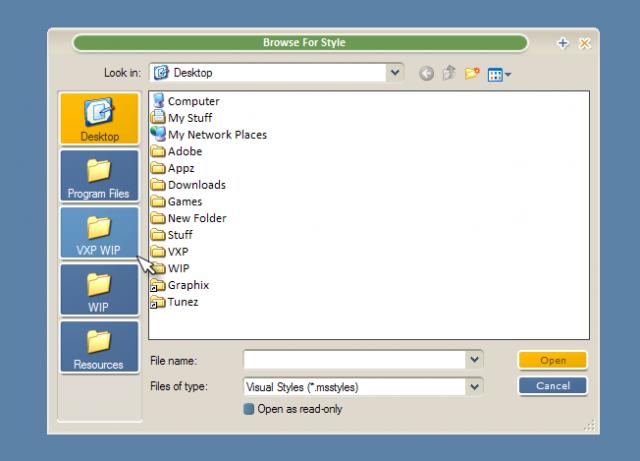Close the Browse For Style dialog
This screenshot has height=461, width=640.
click(x=584, y=43)
